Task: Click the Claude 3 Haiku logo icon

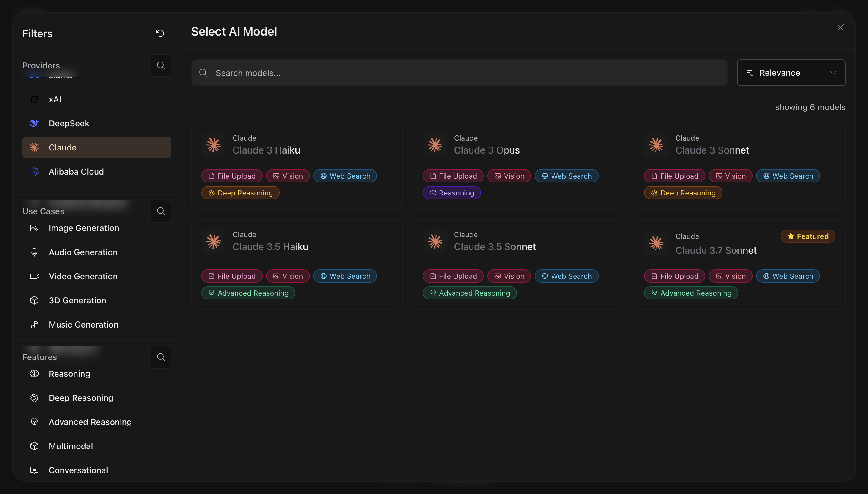Action: point(213,145)
